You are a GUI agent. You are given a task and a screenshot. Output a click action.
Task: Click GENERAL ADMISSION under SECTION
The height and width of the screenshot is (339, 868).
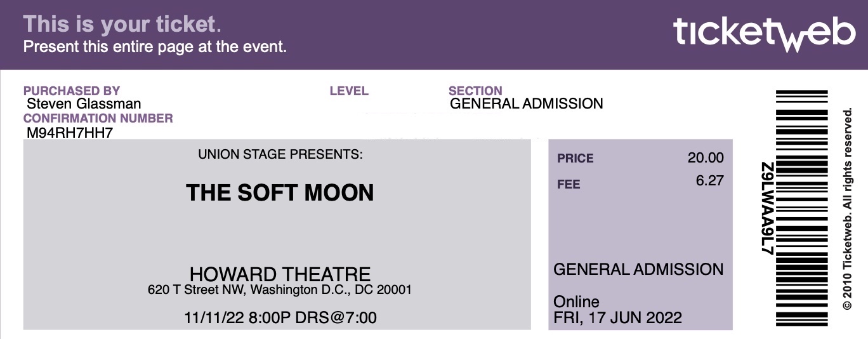pyautogui.click(x=527, y=103)
